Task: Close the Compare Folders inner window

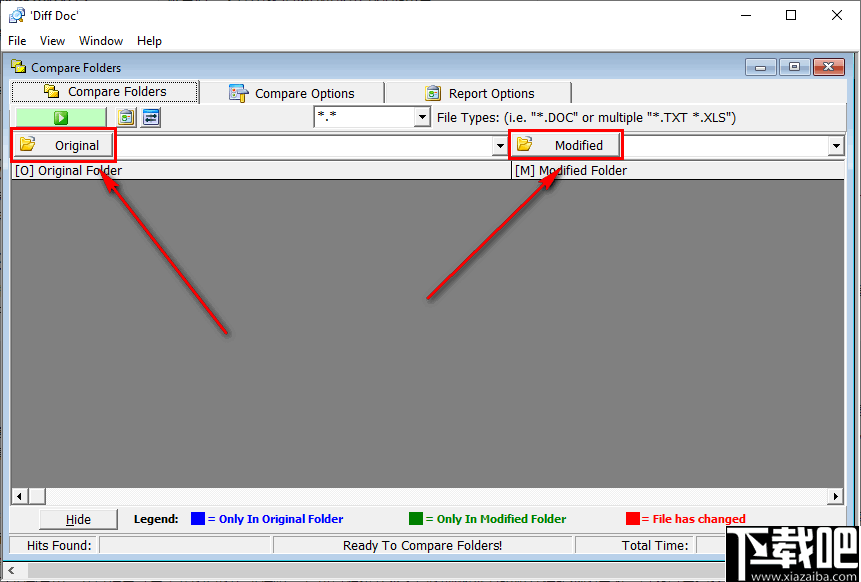Action: (x=828, y=67)
